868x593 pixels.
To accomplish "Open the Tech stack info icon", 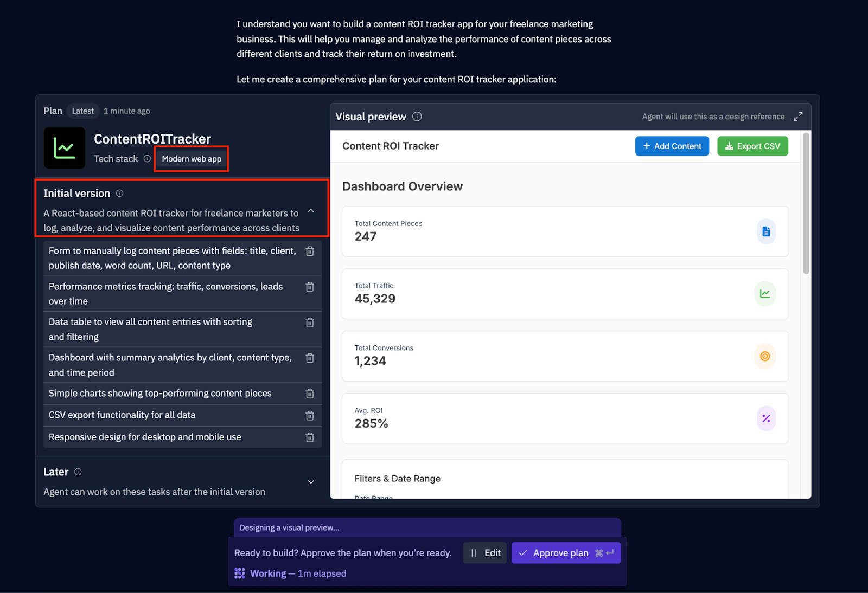I will 147,159.
